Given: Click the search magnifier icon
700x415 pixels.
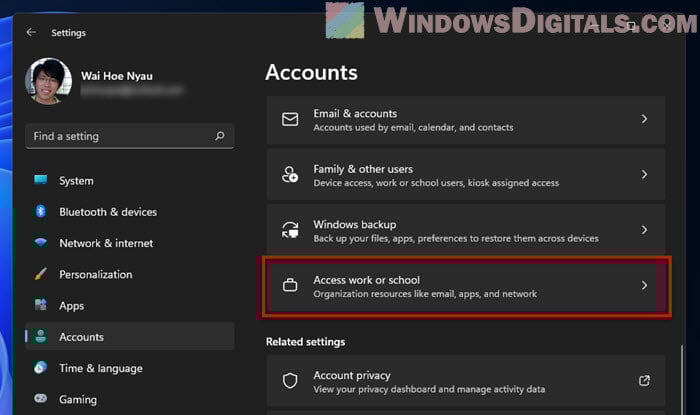Looking at the screenshot, I should tap(220, 136).
